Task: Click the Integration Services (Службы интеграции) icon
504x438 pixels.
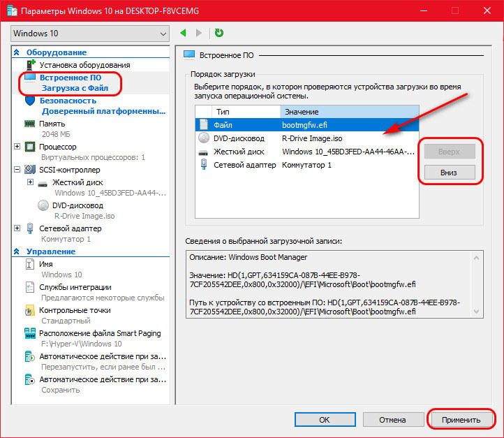Action: click(x=30, y=287)
